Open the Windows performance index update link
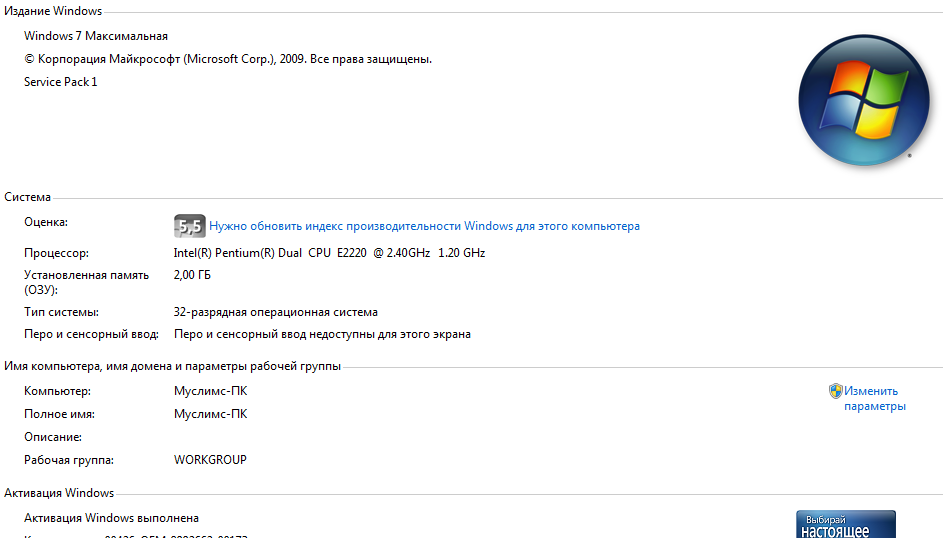Viewport: 952px width, 538px height. (x=424, y=226)
